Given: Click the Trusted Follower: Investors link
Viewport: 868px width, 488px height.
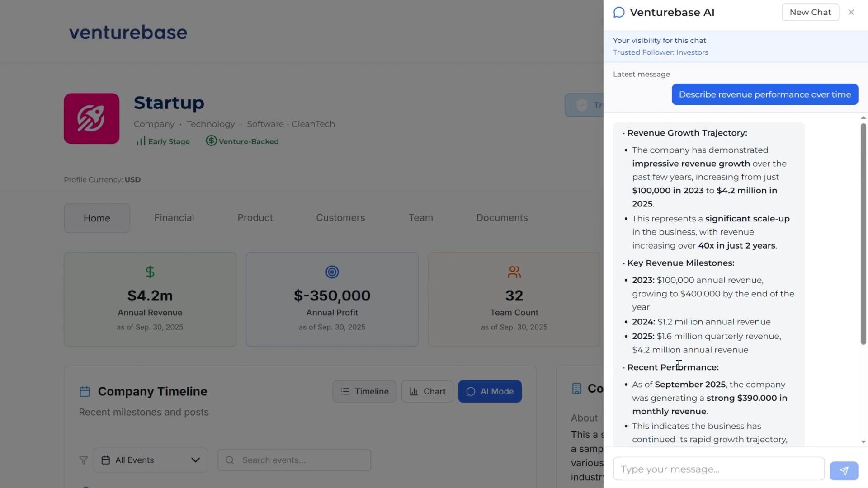Looking at the screenshot, I should [660, 52].
